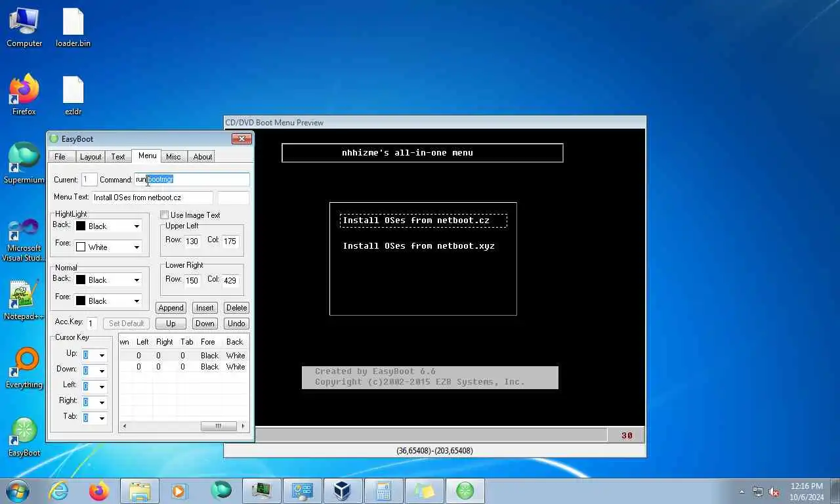This screenshot has width=840, height=504.
Task: Click the Append button
Action: (171, 308)
